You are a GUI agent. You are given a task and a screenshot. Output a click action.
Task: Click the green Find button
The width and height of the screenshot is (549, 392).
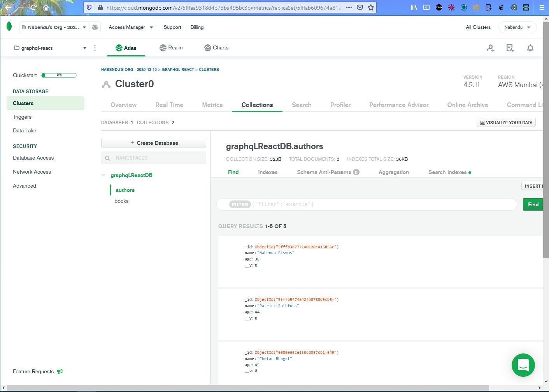533,204
